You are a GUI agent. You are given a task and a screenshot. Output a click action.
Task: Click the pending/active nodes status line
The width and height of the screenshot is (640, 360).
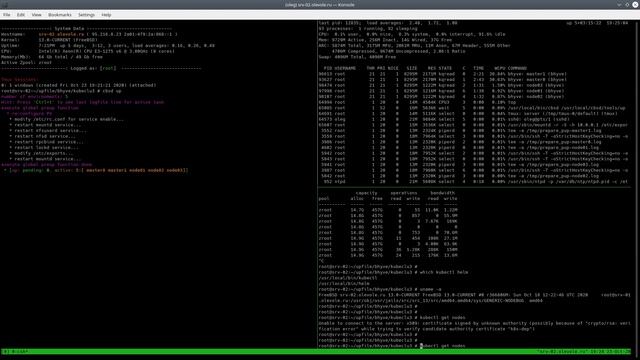pos(96,170)
